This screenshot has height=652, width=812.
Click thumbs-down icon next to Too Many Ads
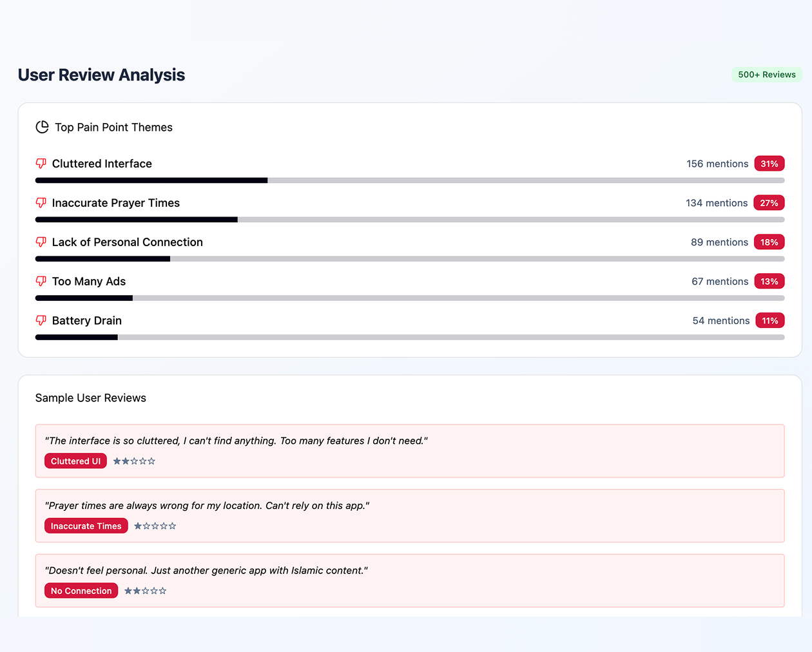tap(41, 282)
